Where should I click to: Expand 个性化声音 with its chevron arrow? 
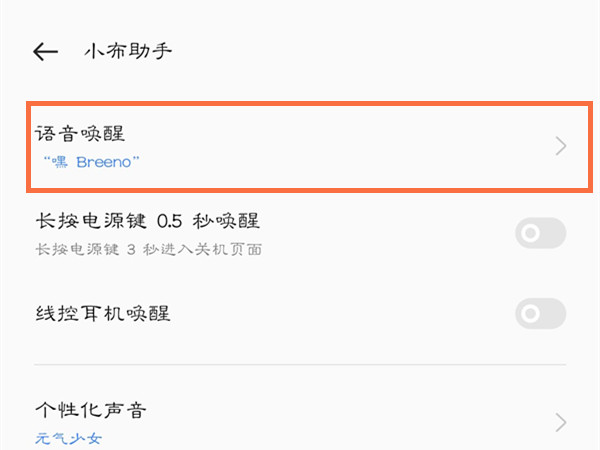tap(561, 420)
